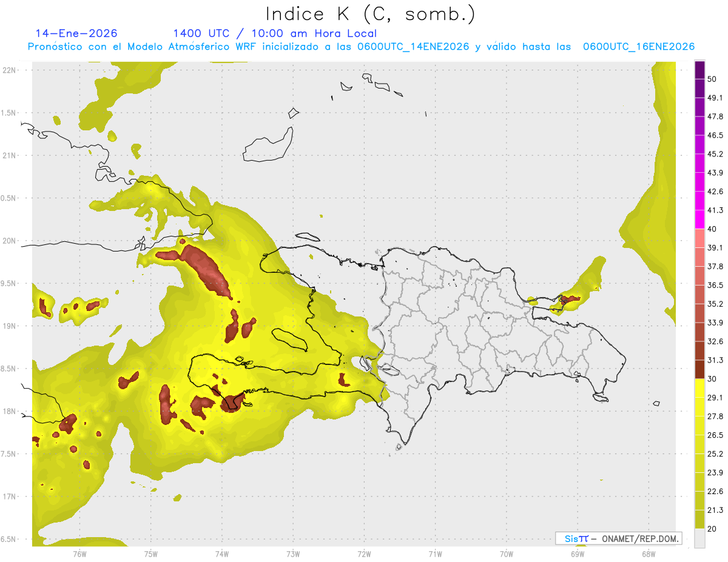Click the legend value "40"
Image resolution: width=728 pixels, height=562 pixels.
point(712,229)
